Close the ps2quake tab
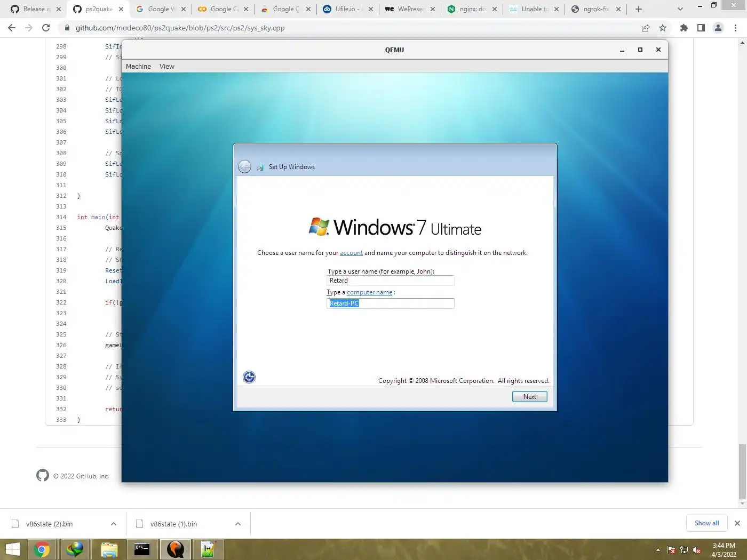Screen dimensions: 747x560 [121, 9]
